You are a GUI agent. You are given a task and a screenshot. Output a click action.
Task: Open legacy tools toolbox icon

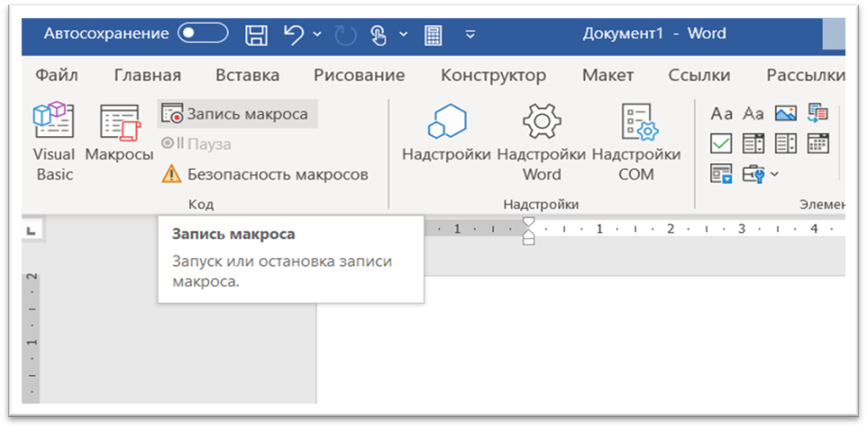[753, 174]
